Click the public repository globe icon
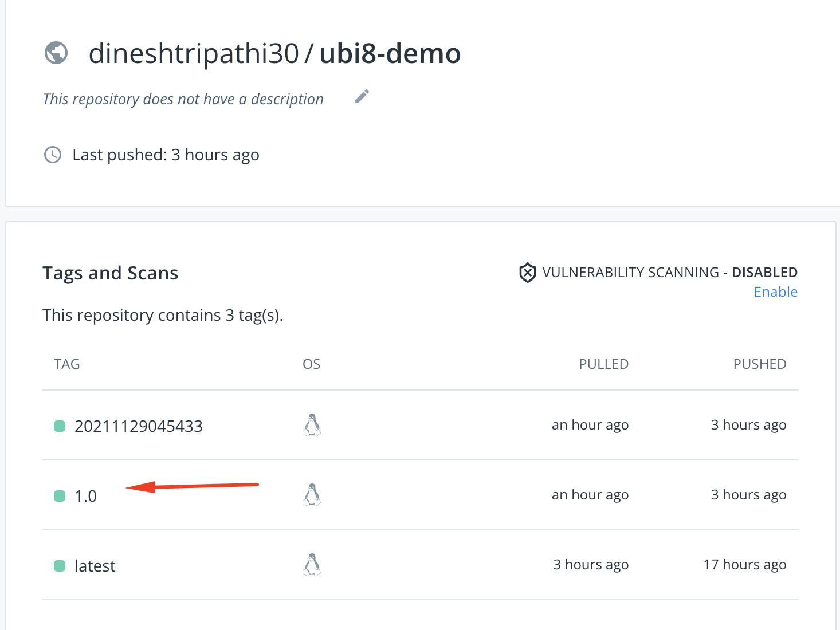The width and height of the screenshot is (840, 630). (x=56, y=53)
